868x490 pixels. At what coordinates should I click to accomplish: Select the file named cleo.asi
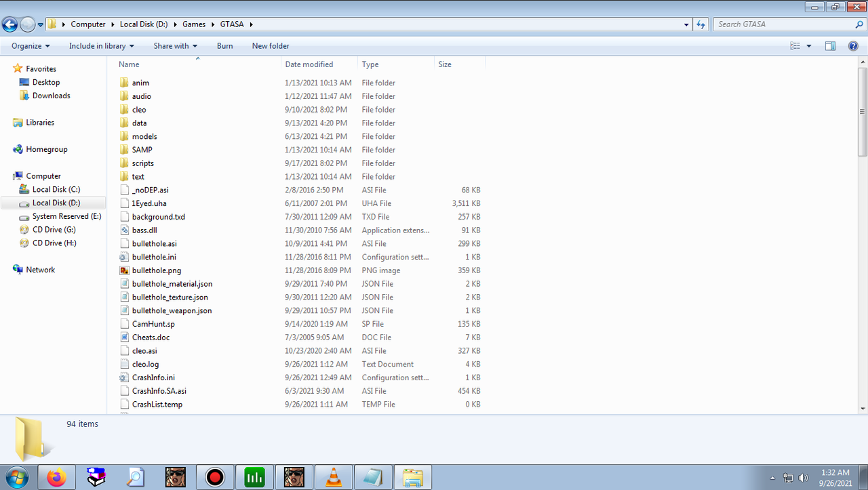click(144, 351)
